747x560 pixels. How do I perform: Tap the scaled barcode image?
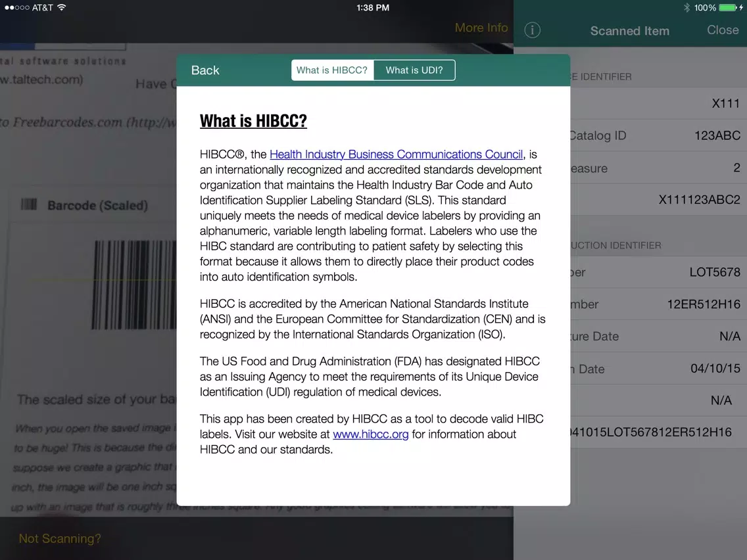click(x=134, y=285)
